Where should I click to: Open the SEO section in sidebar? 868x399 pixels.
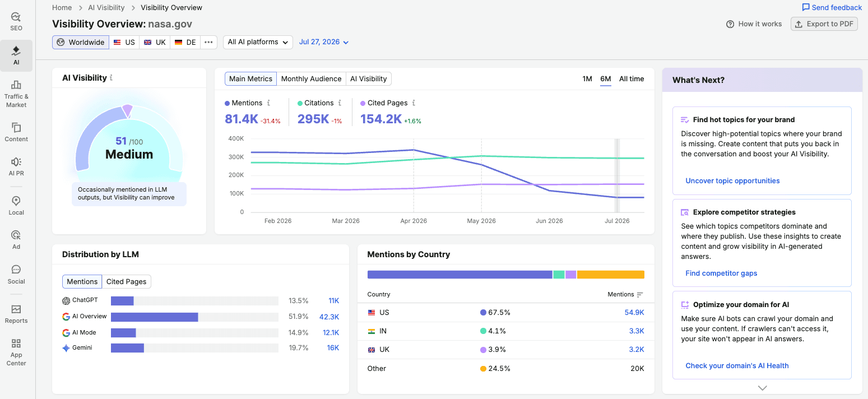(x=16, y=21)
